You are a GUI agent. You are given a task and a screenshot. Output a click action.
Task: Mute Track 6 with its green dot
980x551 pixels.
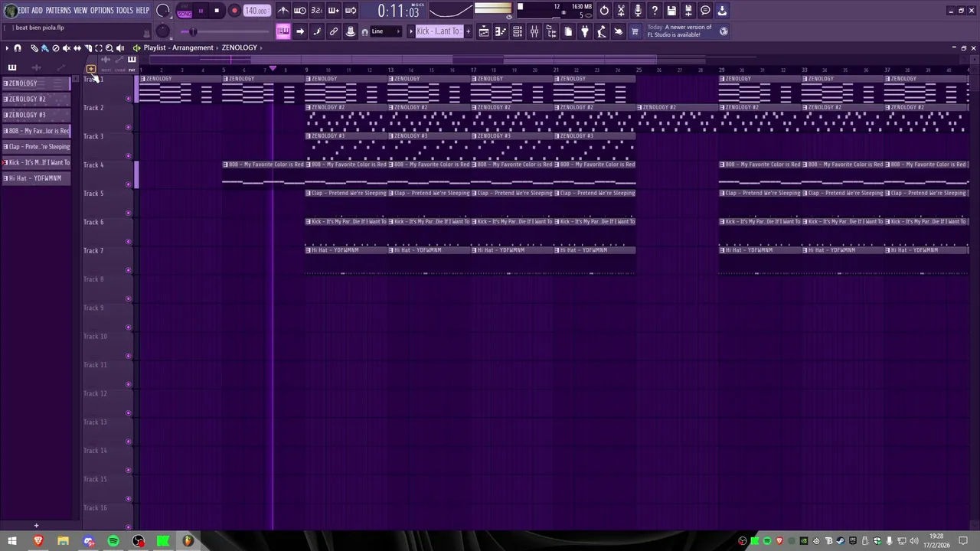(x=128, y=242)
